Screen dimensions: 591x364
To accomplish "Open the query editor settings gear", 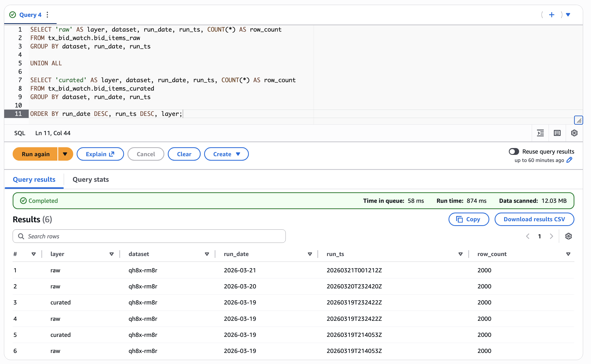I will click(x=574, y=133).
